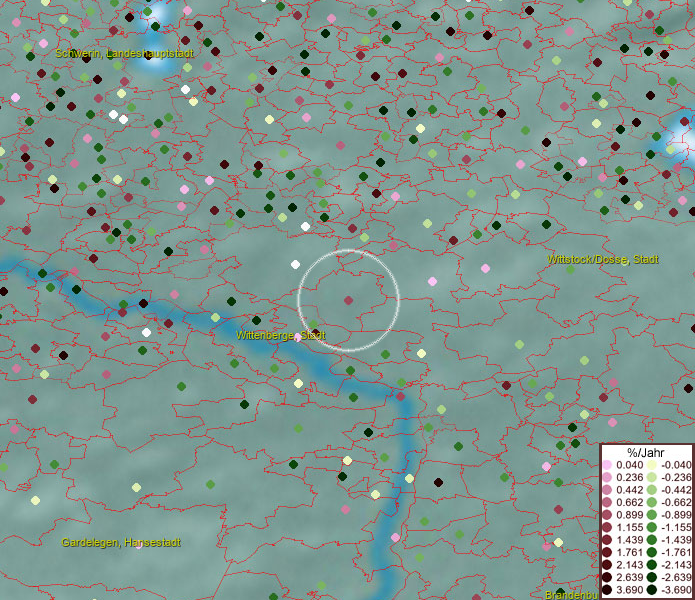The height and width of the screenshot is (600, 695).
Task: Click the legend value 1.761
Action: (629, 553)
